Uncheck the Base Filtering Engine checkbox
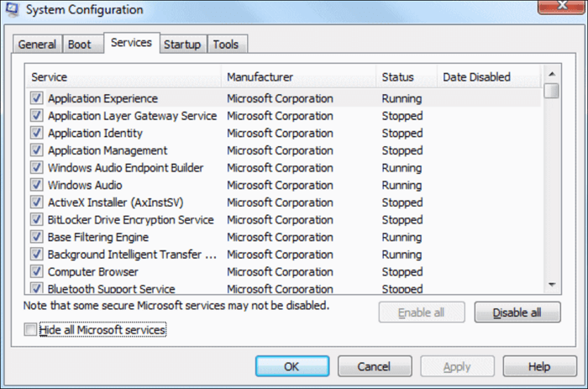The height and width of the screenshot is (389, 588). pyautogui.click(x=37, y=237)
